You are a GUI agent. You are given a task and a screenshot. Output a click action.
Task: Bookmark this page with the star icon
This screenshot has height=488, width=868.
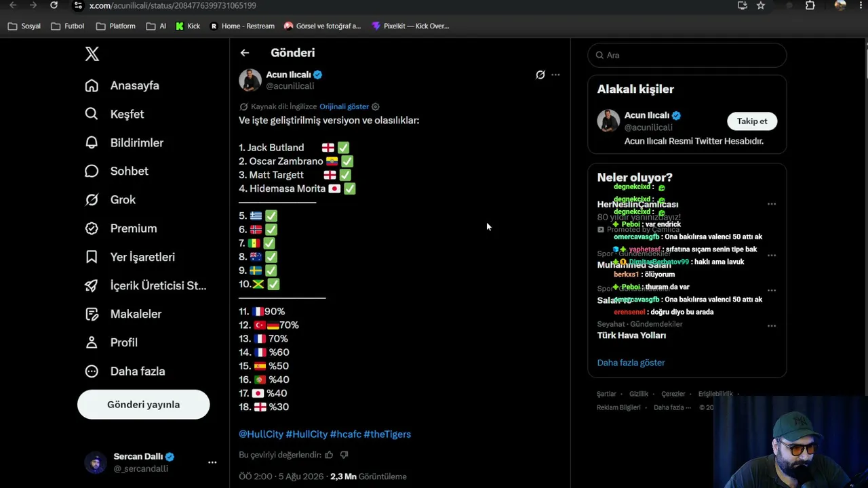761,5
